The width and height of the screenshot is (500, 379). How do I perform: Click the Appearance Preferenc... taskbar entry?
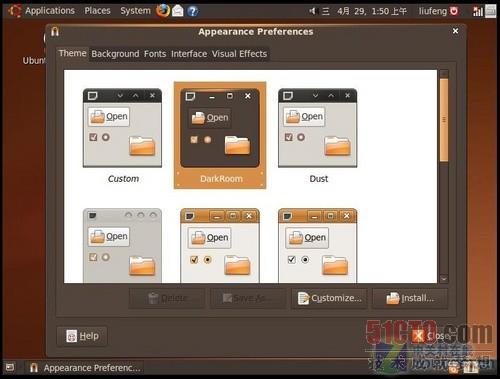(85, 368)
